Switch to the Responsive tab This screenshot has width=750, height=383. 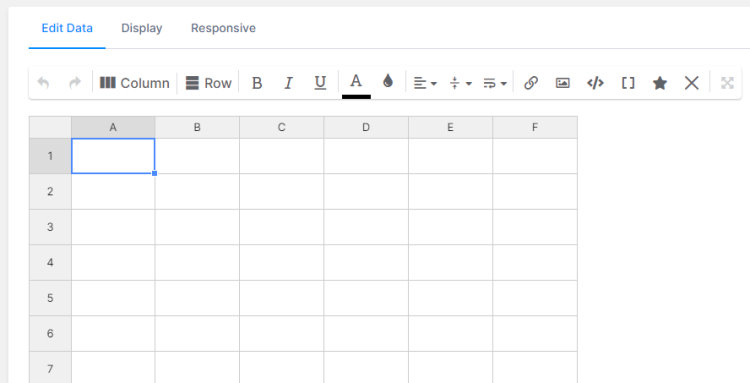point(223,28)
